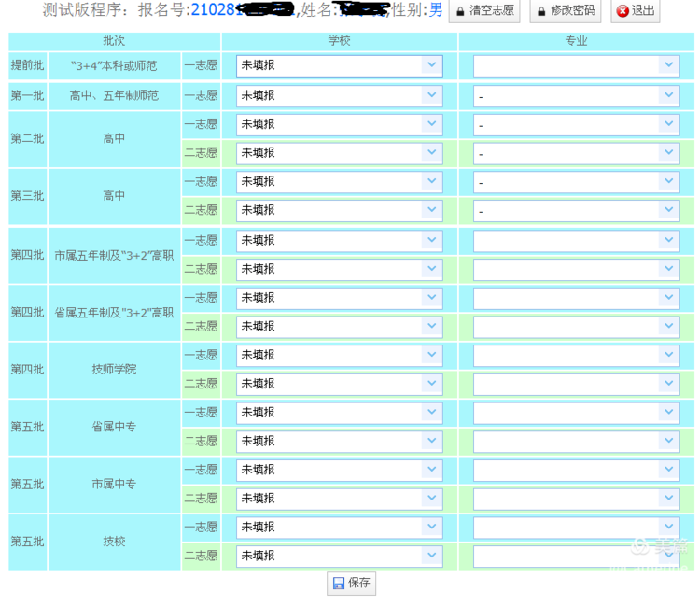
Task: Open major dropdown for 省属中专 一志愿
Action: [x=577, y=412]
